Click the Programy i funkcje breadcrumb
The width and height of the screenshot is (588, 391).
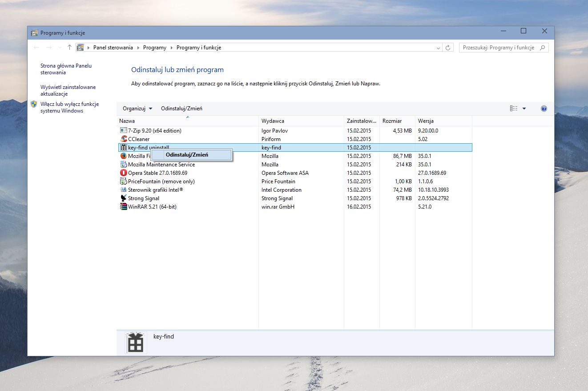199,48
